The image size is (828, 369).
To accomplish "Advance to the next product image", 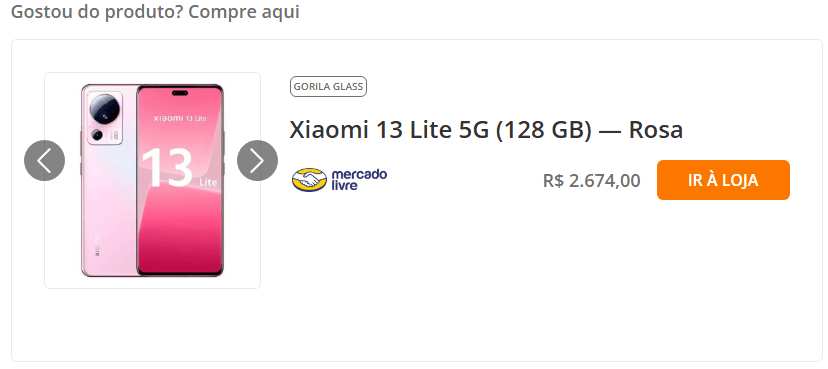I will [x=257, y=160].
